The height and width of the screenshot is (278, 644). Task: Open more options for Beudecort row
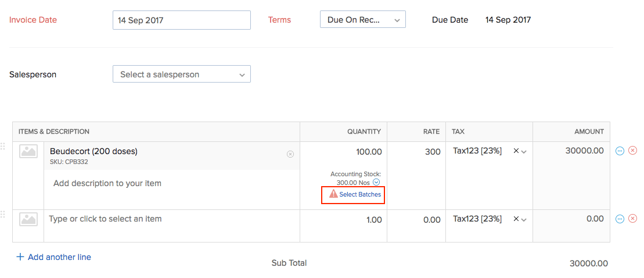click(620, 151)
